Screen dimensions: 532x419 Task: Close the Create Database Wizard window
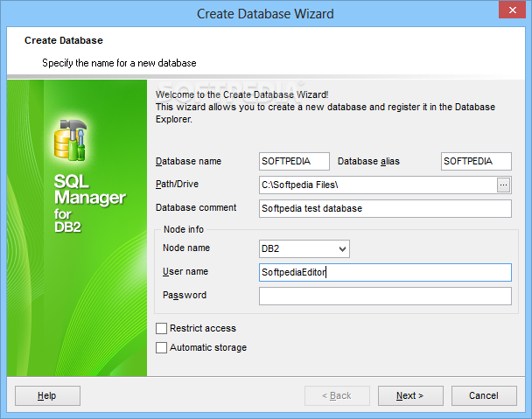coord(513,10)
